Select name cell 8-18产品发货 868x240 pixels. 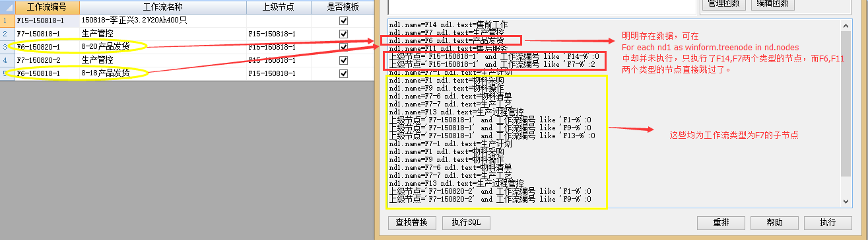[162, 73]
